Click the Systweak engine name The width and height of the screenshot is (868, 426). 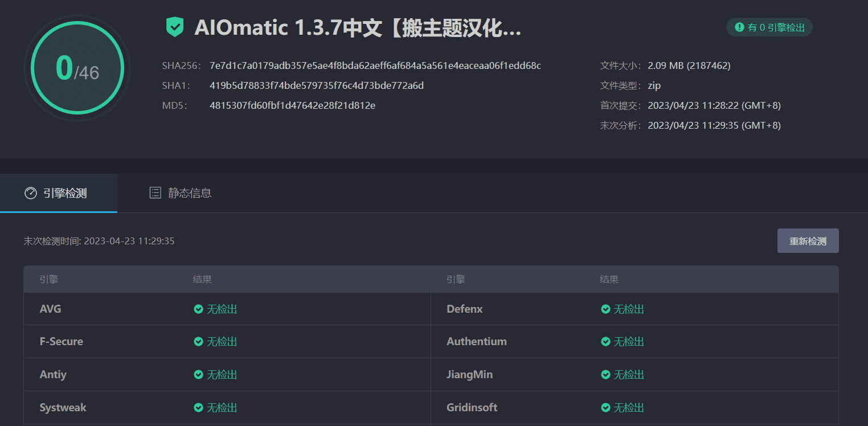point(63,408)
